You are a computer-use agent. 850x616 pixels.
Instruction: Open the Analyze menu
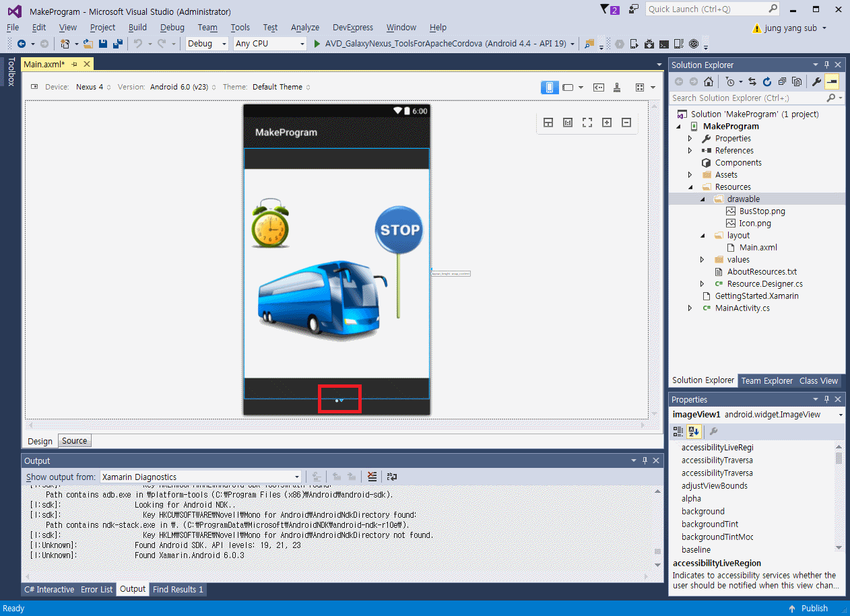point(305,28)
